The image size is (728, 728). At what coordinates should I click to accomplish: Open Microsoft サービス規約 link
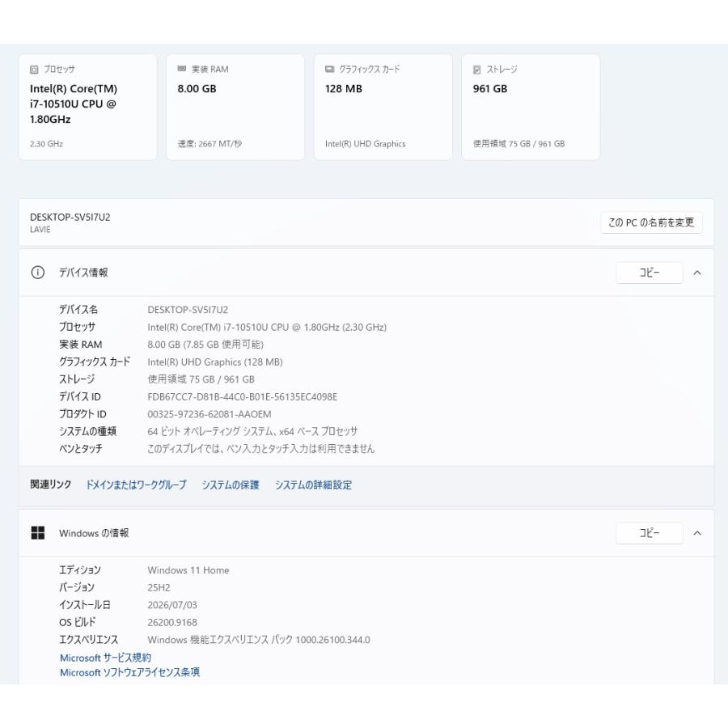point(105,658)
